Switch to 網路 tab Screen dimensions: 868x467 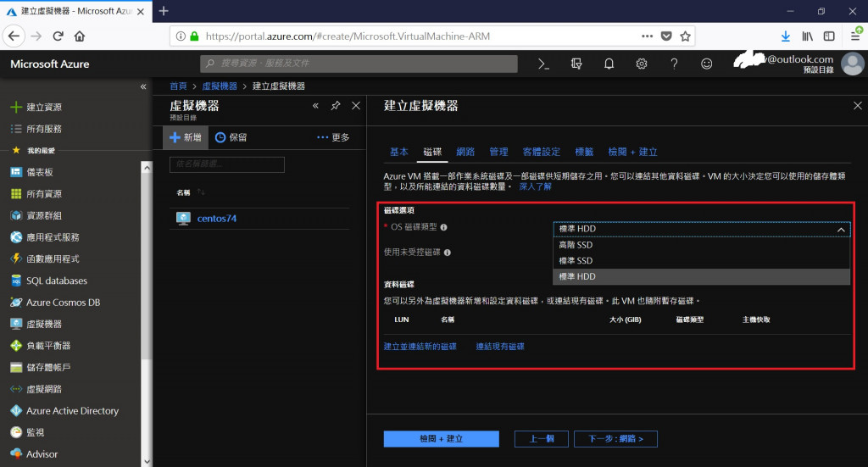(x=465, y=152)
